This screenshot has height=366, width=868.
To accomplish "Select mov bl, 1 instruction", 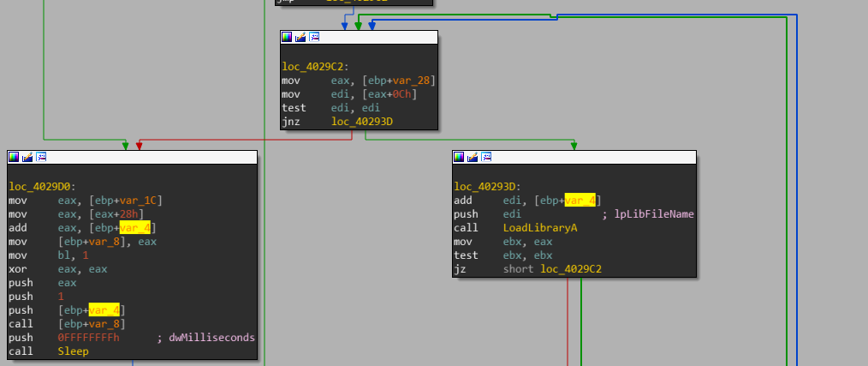I will (48, 255).
